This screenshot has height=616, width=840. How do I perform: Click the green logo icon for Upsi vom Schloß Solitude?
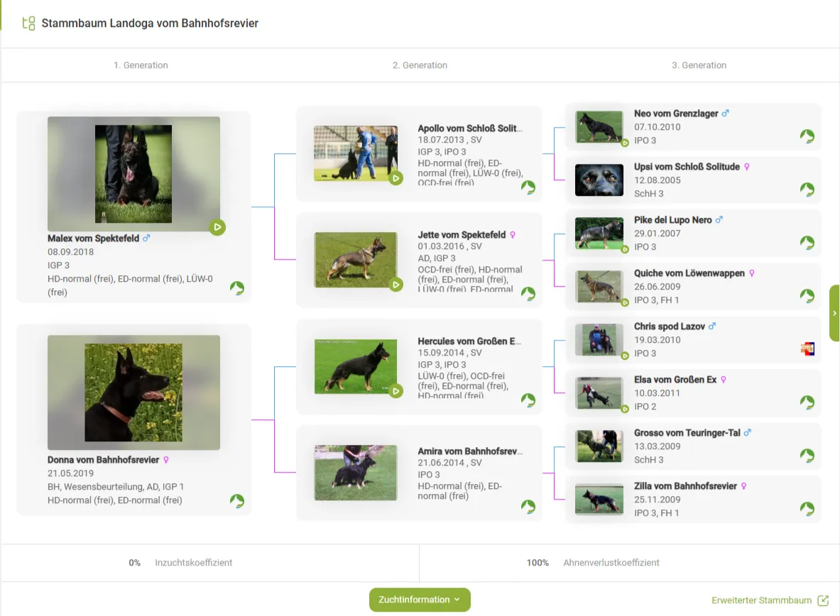pos(807,189)
